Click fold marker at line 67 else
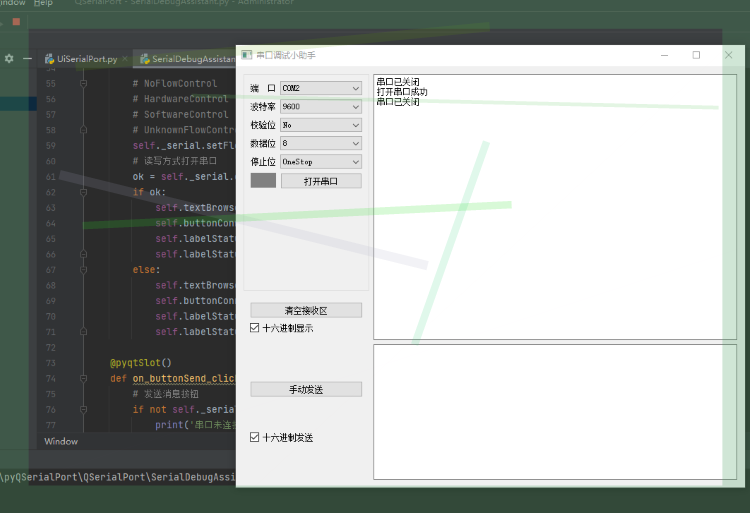 pos(83,270)
